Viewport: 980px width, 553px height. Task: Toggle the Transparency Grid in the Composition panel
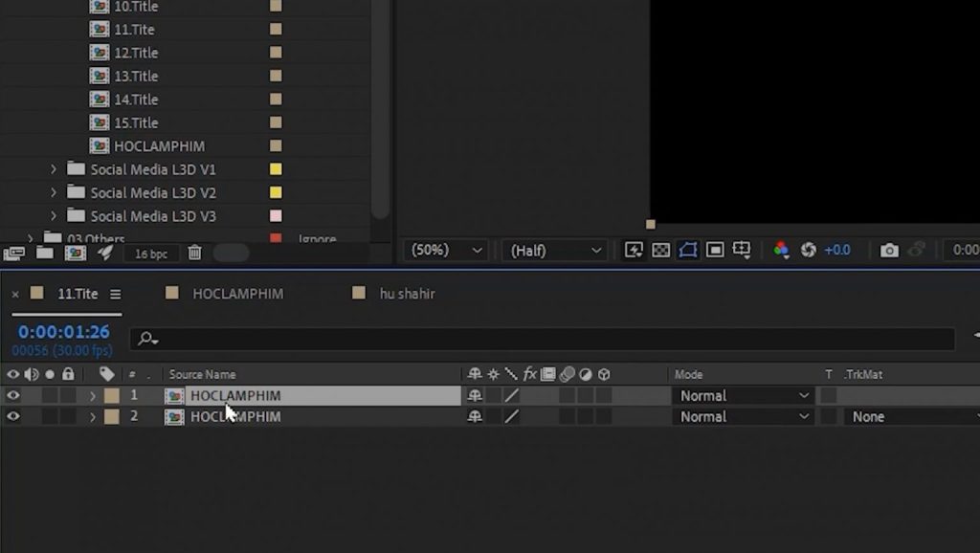(x=660, y=250)
